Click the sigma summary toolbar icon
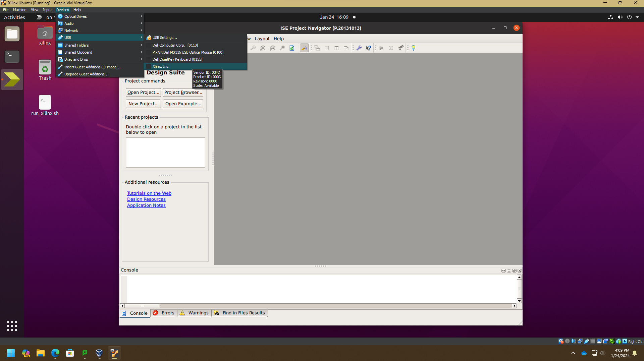 391,48
